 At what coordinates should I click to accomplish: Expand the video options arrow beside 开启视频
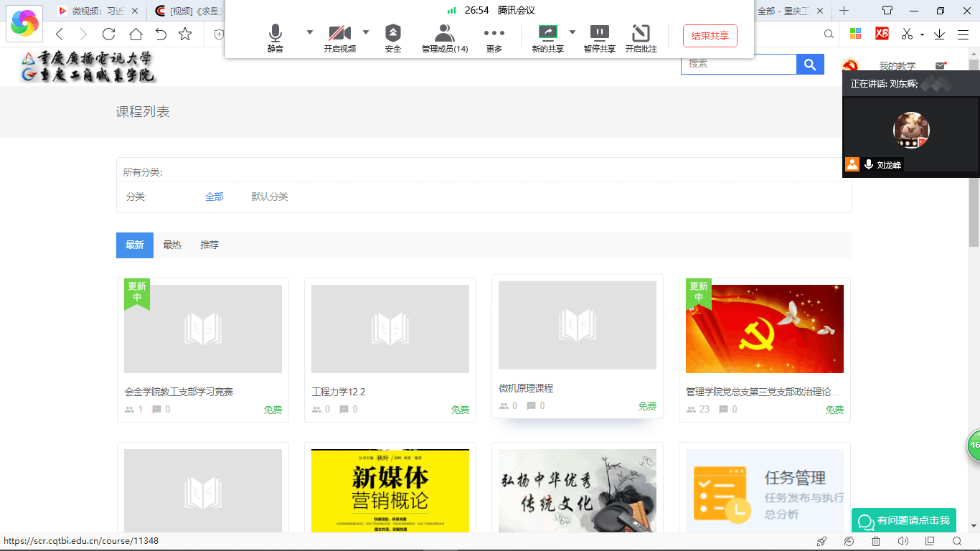[x=366, y=32]
